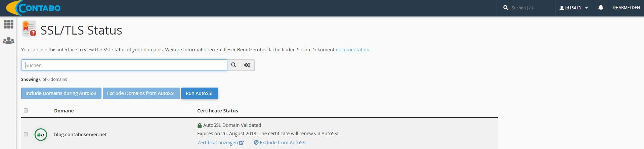
Task: Click the SSL/TLS Status page heading
Action: [81, 30]
